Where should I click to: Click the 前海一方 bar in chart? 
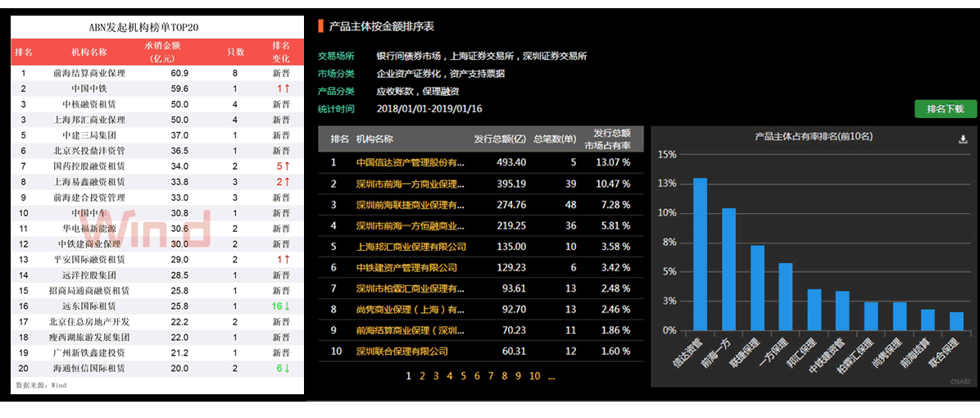728,270
